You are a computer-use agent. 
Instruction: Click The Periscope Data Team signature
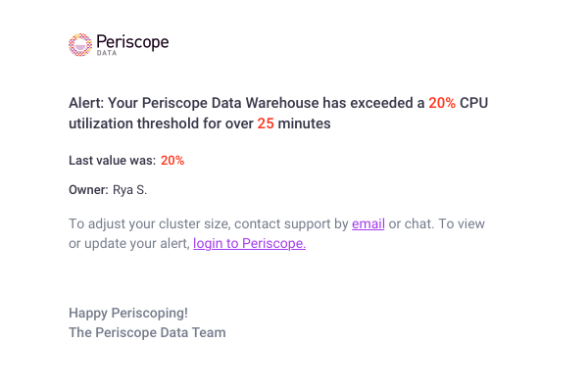click(147, 333)
